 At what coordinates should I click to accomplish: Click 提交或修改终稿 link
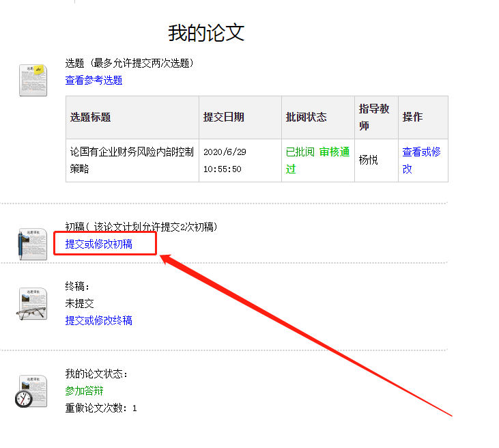tap(99, 320)
